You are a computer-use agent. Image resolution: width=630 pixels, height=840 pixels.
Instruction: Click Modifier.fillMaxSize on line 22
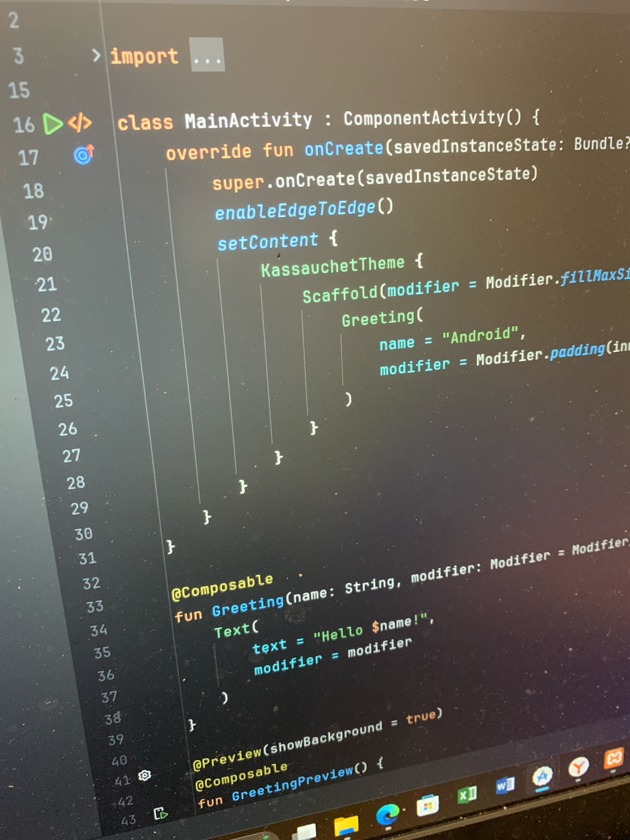(557, 278)
